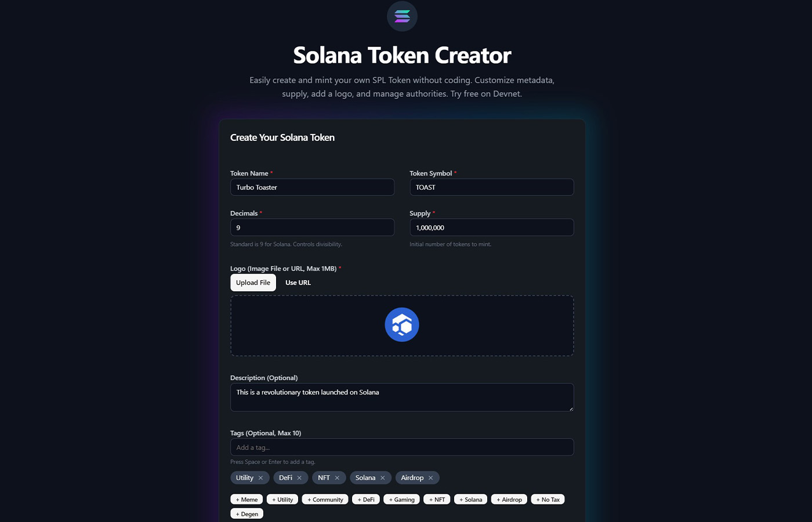Add the Community tag
This screenshot has width=812, height=522.
point(325,499)
